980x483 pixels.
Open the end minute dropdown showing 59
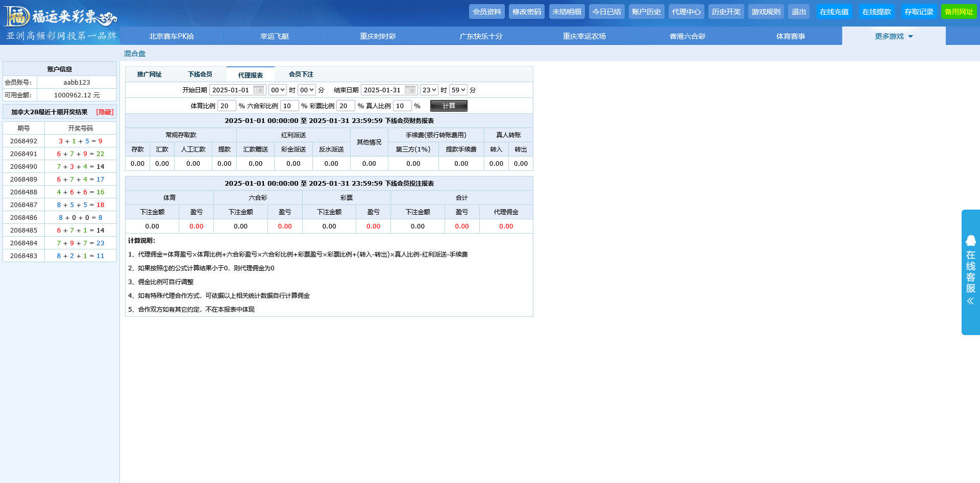pos(458,90)
